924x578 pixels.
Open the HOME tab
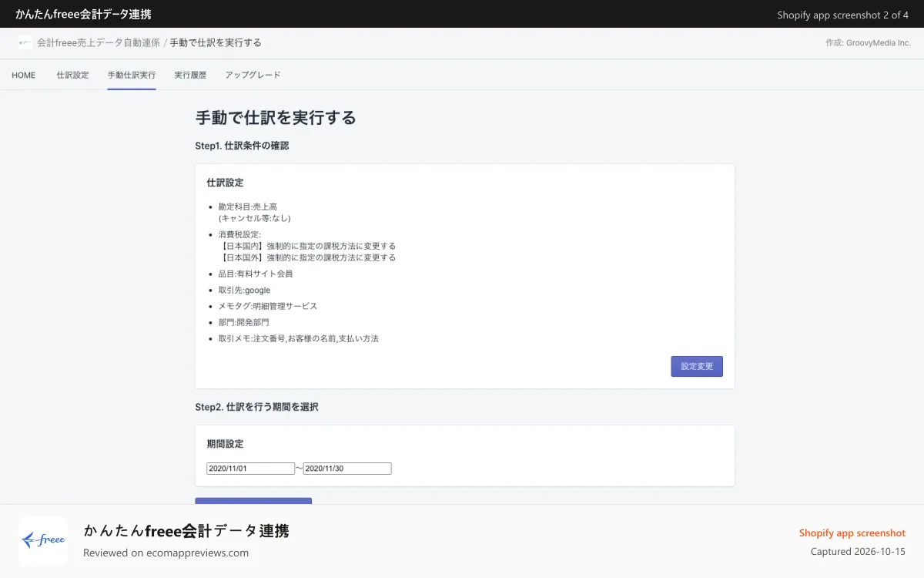click(23, 75)
